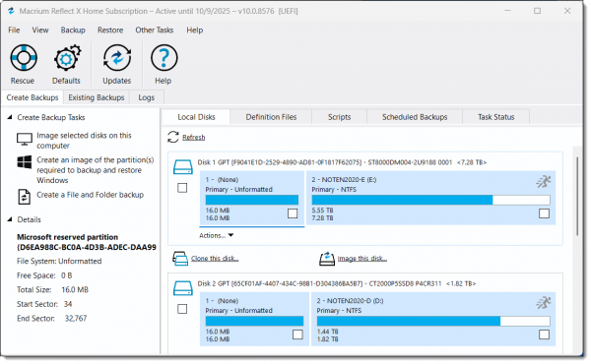
Task: Click the monitor icon for imaging selected disks
Action: 25,139
